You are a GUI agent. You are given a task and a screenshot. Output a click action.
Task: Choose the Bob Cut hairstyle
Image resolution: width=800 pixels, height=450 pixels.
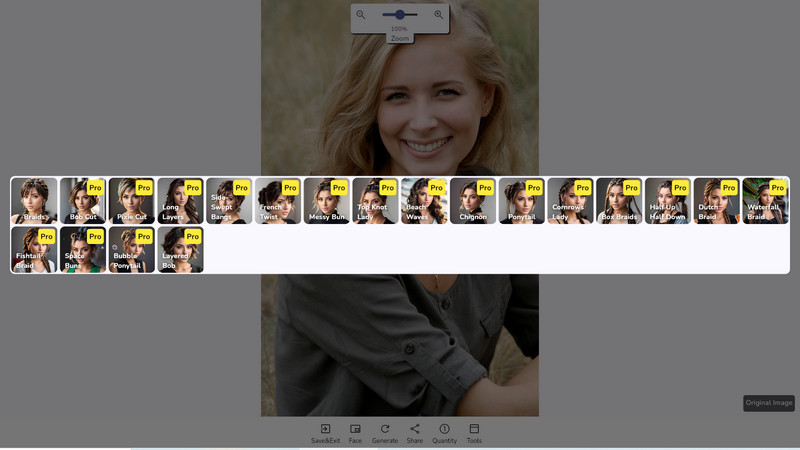[83, 201]
